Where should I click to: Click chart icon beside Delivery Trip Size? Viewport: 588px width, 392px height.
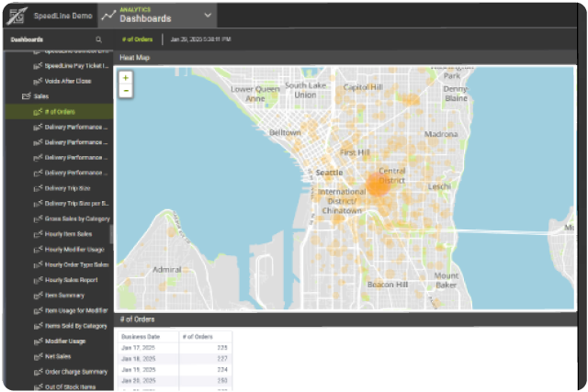(x=38, y=188)
